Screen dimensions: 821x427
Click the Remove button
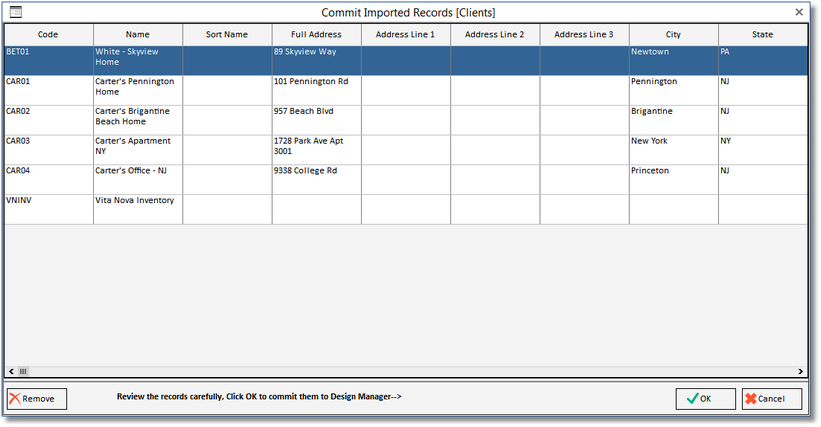[37, 399]
